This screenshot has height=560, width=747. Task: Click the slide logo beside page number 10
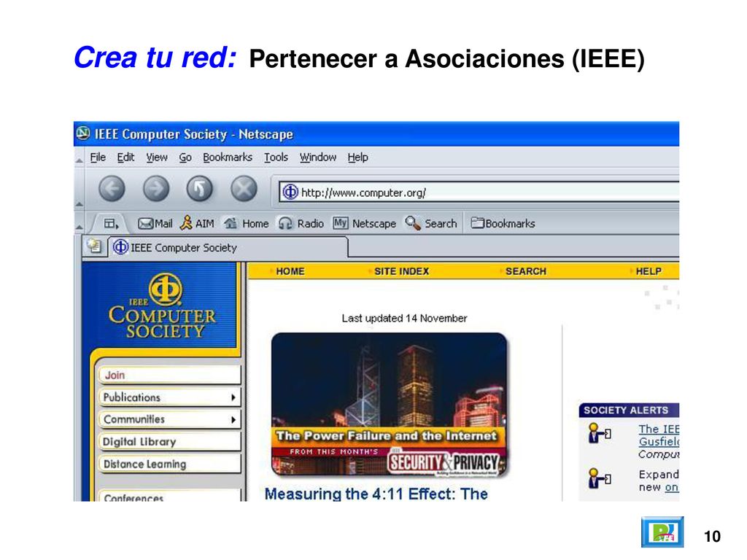[662, 532]
